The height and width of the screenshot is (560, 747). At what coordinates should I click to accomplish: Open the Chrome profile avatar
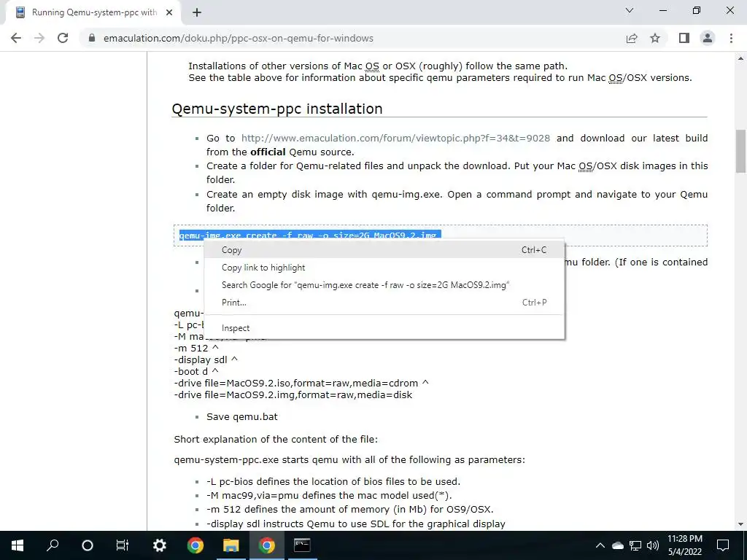click(708, 38)
